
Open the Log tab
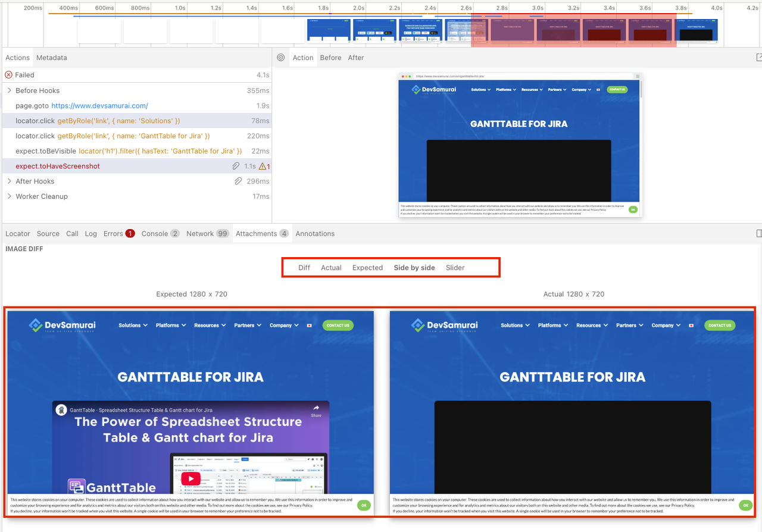pos(90,234)
